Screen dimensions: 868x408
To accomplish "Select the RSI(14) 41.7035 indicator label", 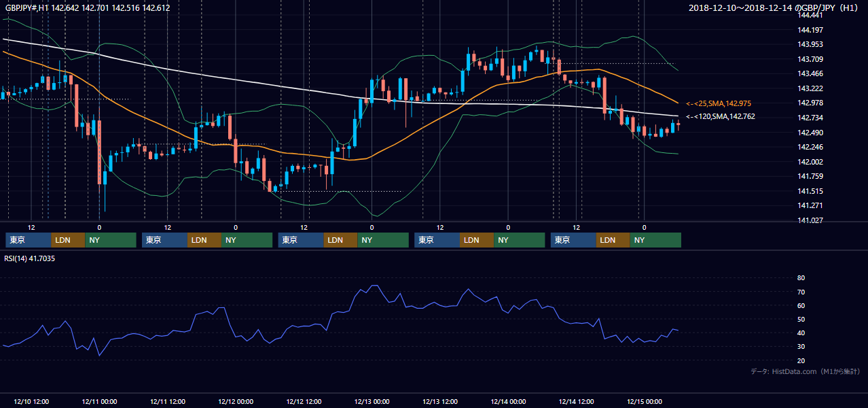I will [30, 258].
